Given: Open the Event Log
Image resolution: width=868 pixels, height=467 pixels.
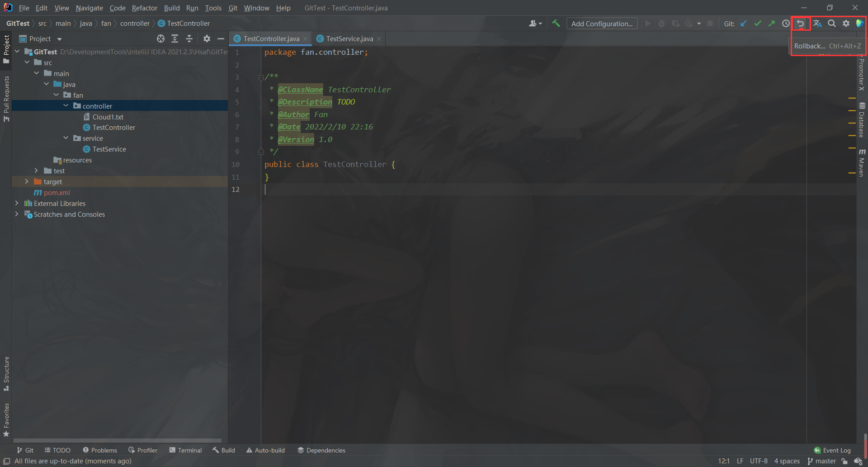Looking at the screenshot, I should (x=832, y=450).
